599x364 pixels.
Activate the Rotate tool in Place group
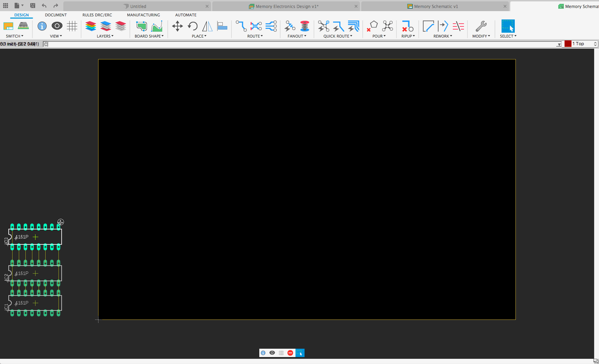[x=192, y=26]
